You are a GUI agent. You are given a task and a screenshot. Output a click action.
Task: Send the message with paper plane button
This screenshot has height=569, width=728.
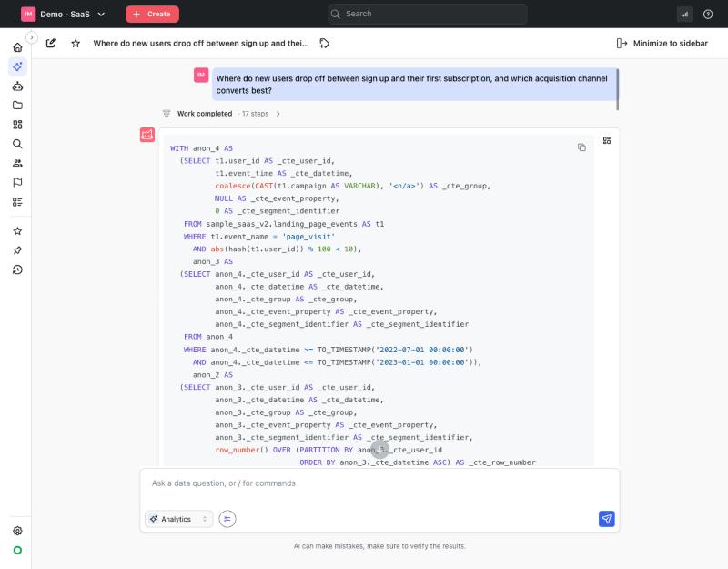click(x=606, y=519)
